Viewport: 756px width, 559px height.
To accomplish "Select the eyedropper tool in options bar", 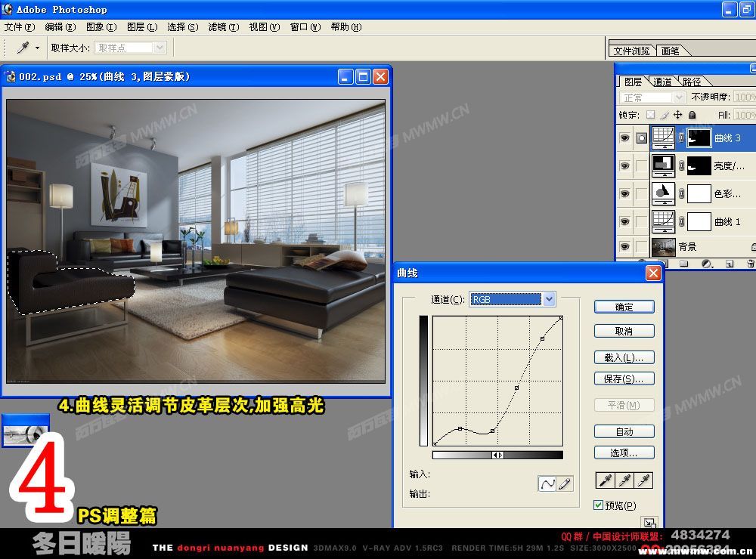I will pyautogui.click(x=23, y=48).
